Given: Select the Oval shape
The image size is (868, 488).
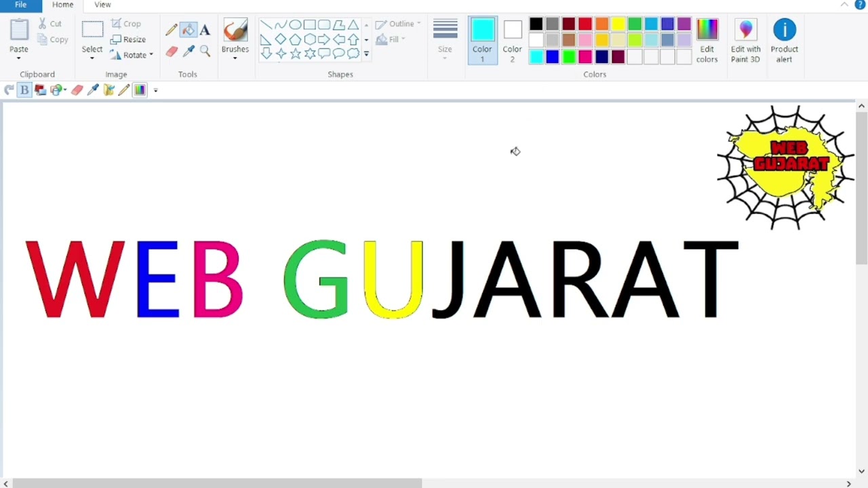Looking at the screenshot, I should (295, 24).
